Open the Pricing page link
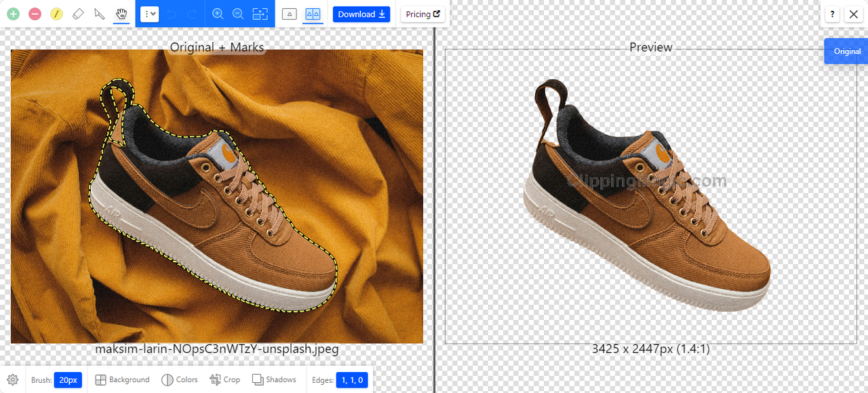868x393 pixels. (x=423, y=14)
